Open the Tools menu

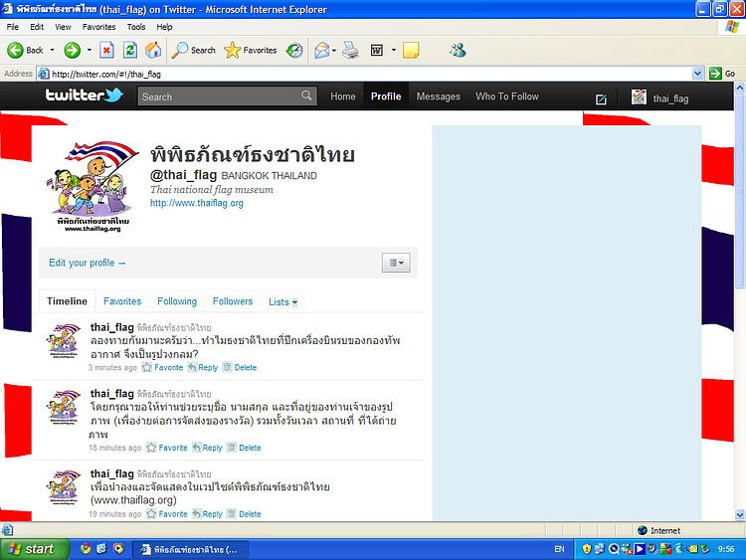(136, 27)
